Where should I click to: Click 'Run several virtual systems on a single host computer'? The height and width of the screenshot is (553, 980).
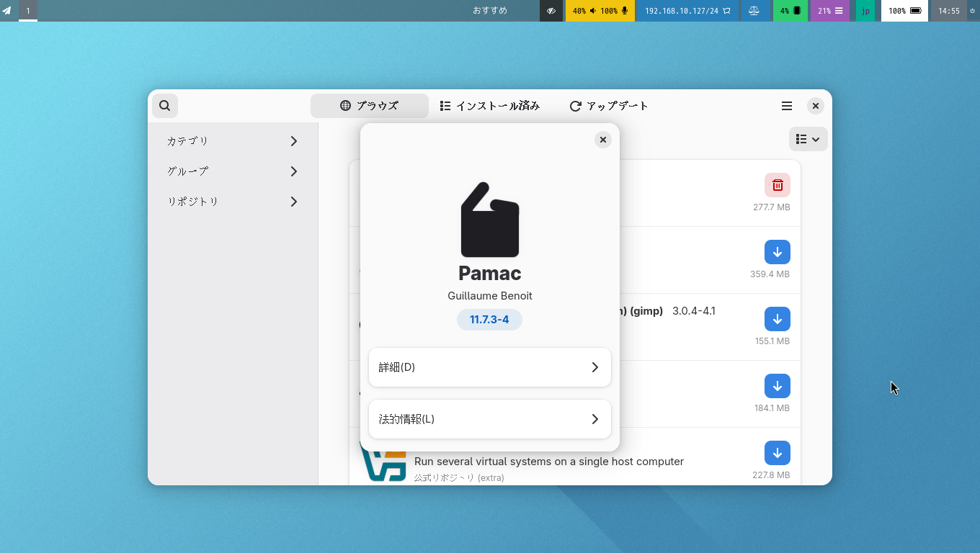point(549,462)
